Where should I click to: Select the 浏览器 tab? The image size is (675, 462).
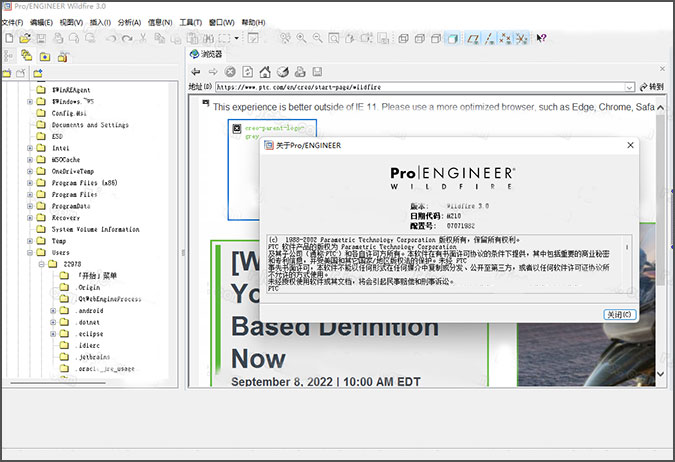tap(206, 54)
